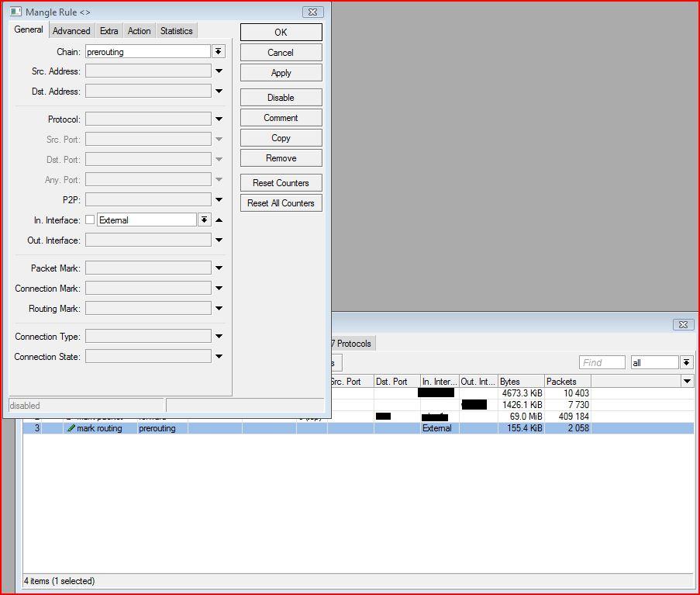Disable the rule with Disable button

point(281,98)
